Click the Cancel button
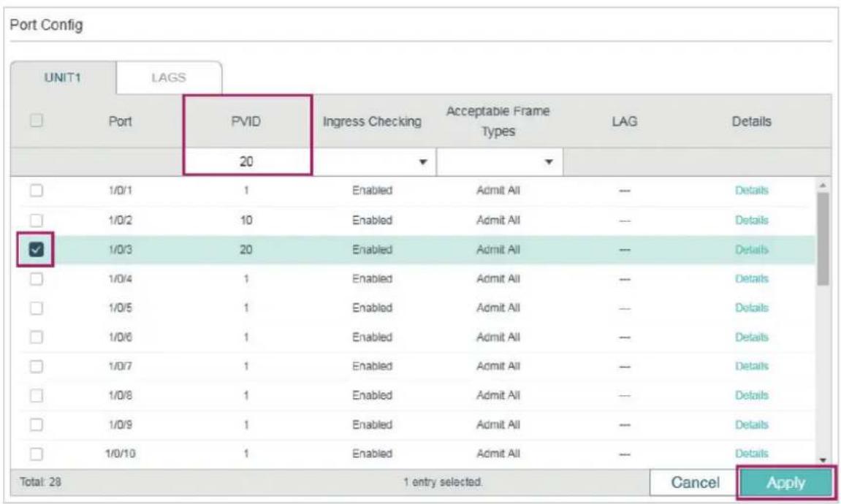 pos(695,483)
